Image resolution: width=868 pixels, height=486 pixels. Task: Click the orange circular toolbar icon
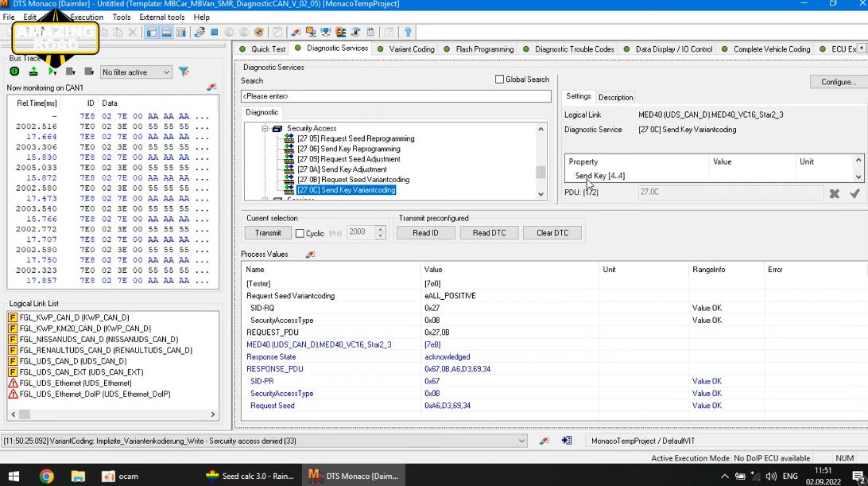click(x=258, y=32)
